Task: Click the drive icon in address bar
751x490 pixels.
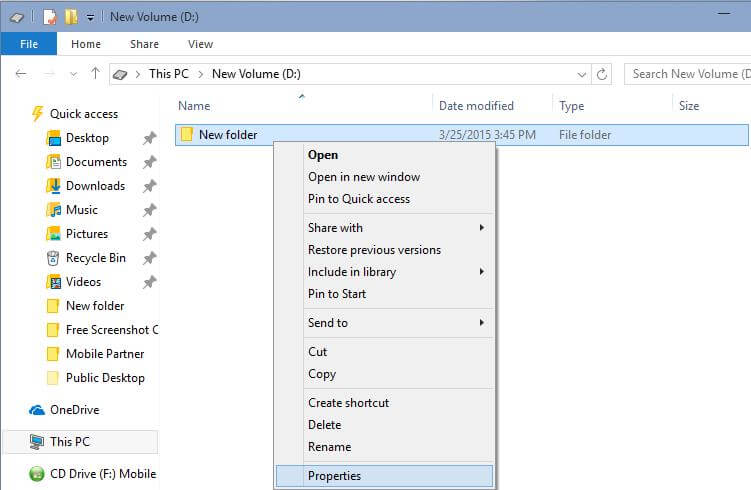Action: [x=120, y=74]
